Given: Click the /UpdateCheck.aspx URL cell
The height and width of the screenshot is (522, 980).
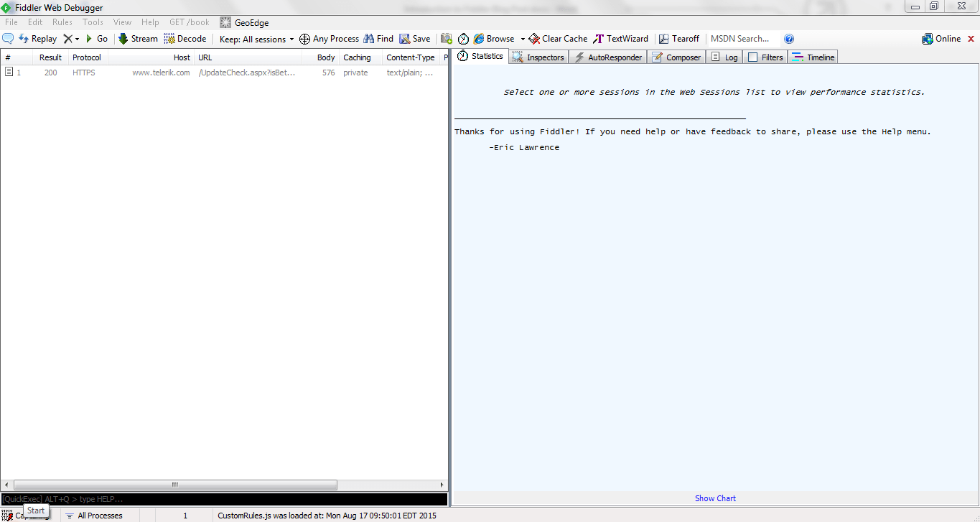Looking at the screenshot, I should pyautogui.click(x=247, y=73).
